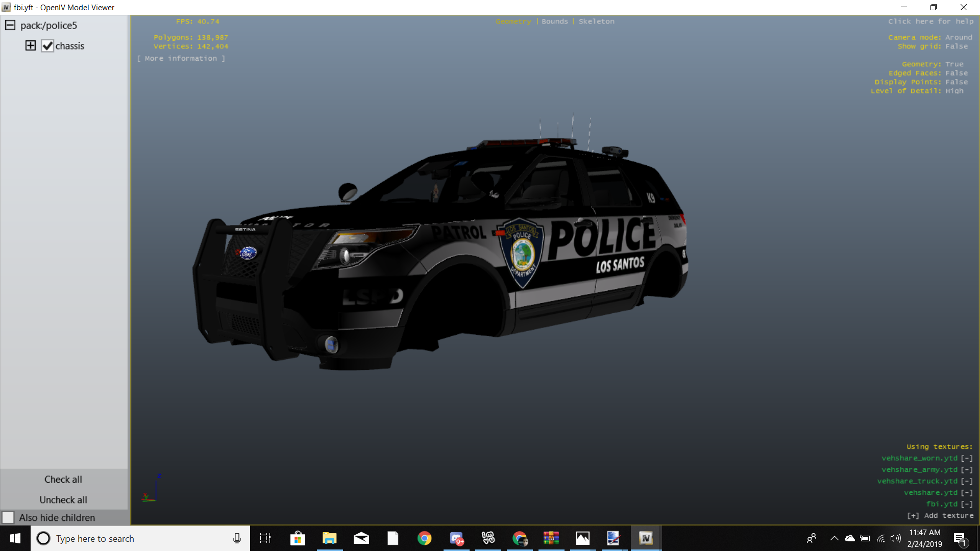Viewport: 980px width, 551px height.
Task: Expand the chassis tree node
Action: pyautogui.click(x=31, y=45)
